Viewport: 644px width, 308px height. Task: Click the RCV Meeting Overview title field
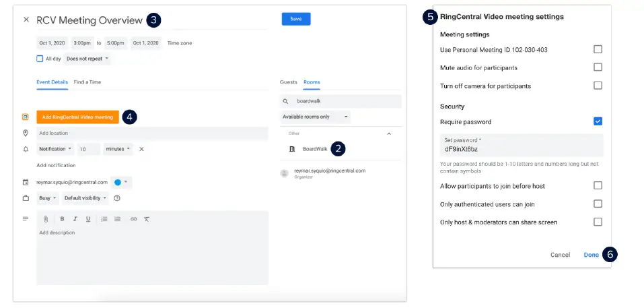pyautogui.click(x=90, y=20)
